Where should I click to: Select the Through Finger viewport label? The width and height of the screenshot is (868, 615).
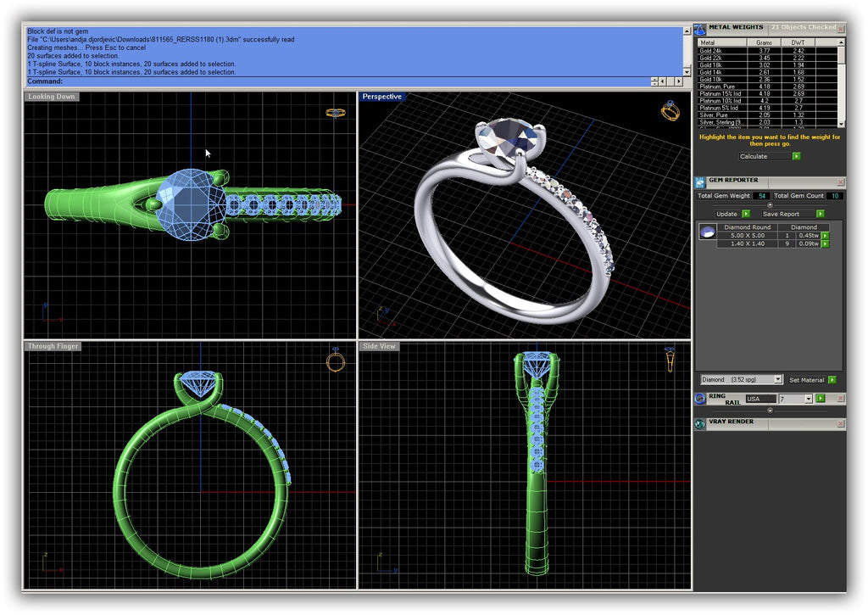[x=53, y=346]
